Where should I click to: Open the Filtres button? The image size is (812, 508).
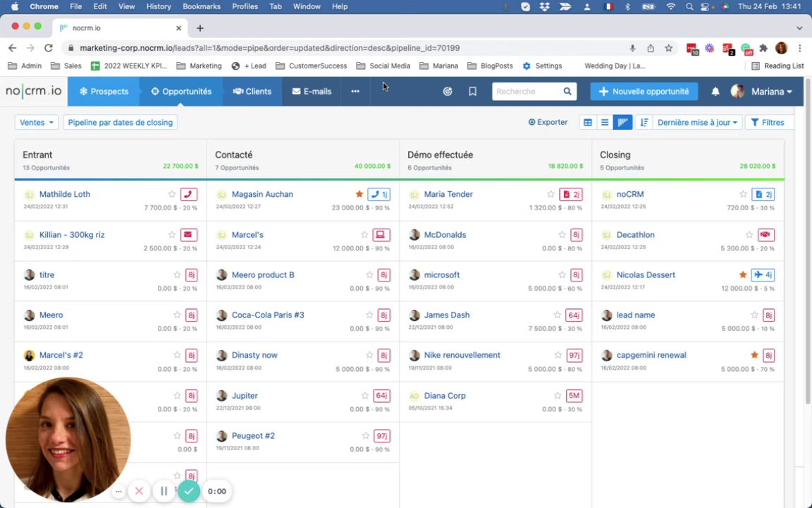(x=768, y=122)
